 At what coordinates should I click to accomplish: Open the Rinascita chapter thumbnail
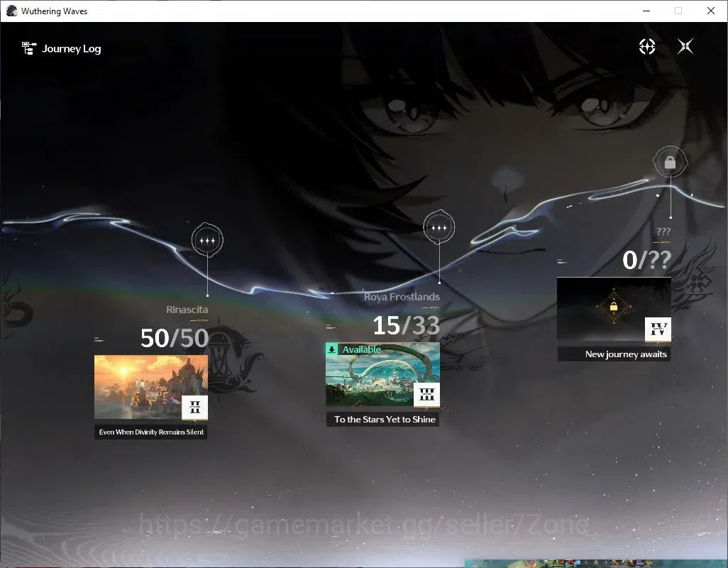[x=151, y=387]
